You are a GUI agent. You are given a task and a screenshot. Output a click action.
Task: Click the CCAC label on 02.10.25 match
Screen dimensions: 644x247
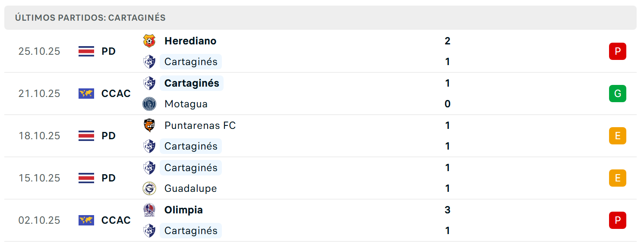tap(116, 220)
